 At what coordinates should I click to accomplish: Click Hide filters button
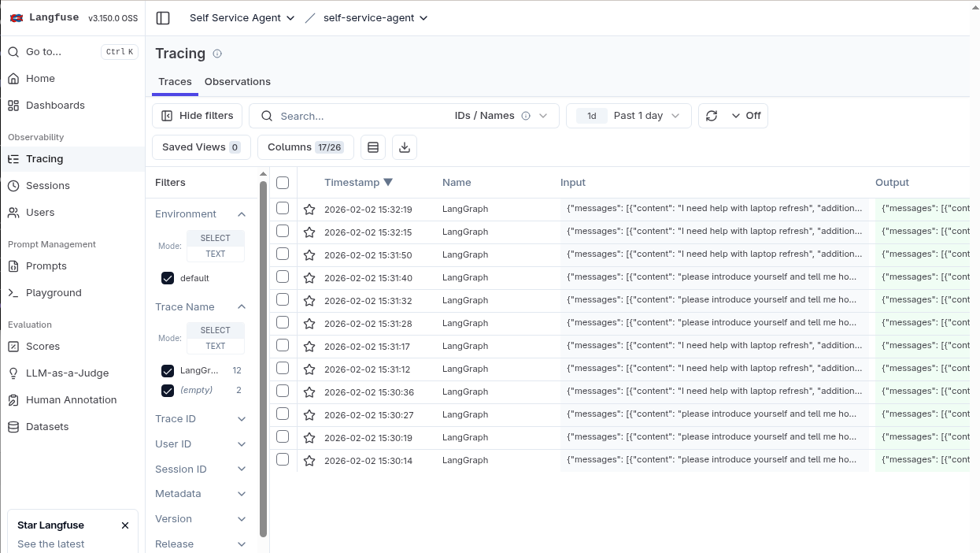click(x=197, y=116)
